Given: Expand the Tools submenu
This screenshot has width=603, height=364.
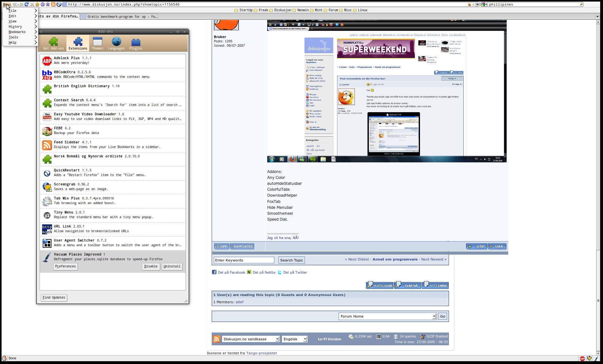Looking at the screenshot, I should tap(21, 37).
